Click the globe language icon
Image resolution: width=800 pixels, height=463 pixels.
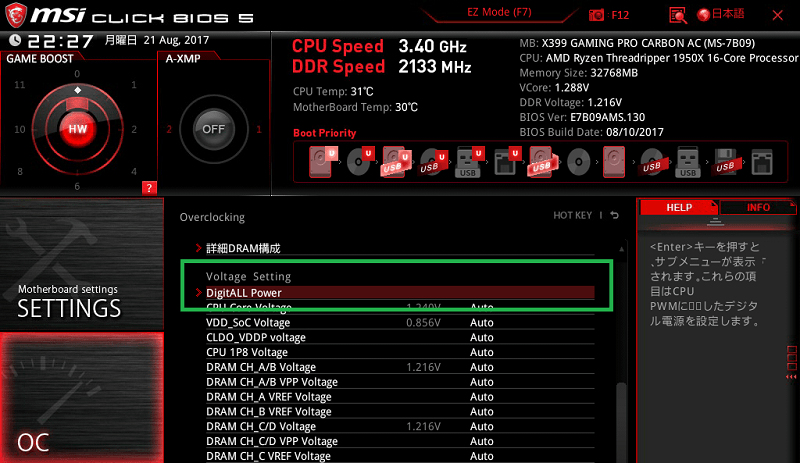coord(704,15)
